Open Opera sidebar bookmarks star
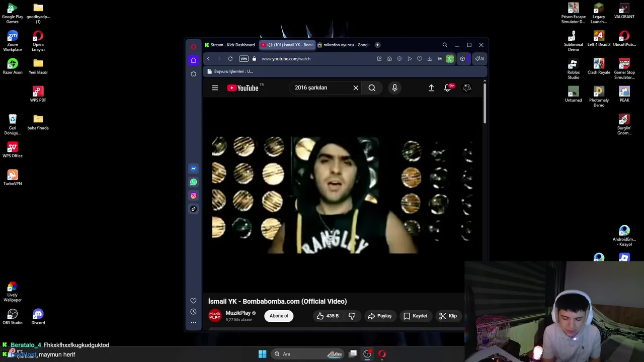This screenshot has height=362, width=644. click(x=193, y=74)
